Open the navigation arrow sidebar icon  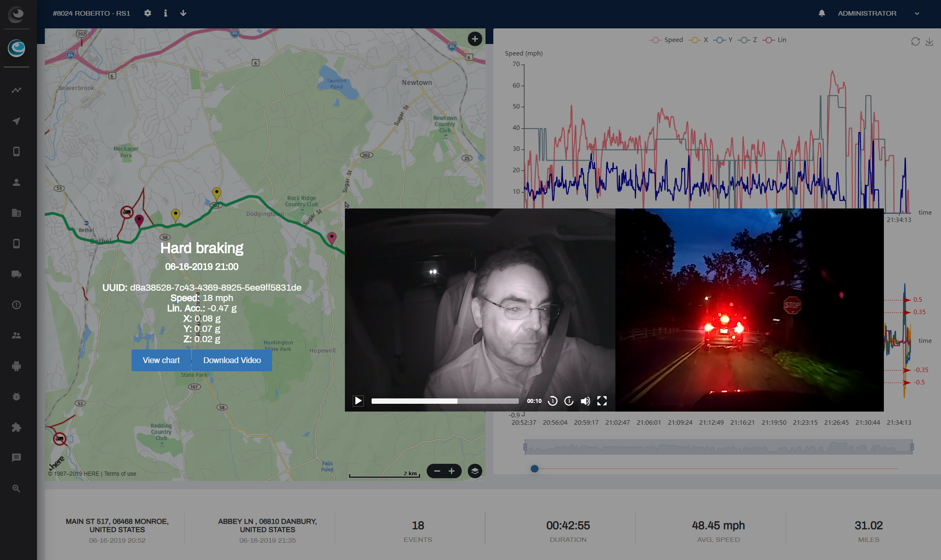tap(16, 121)
